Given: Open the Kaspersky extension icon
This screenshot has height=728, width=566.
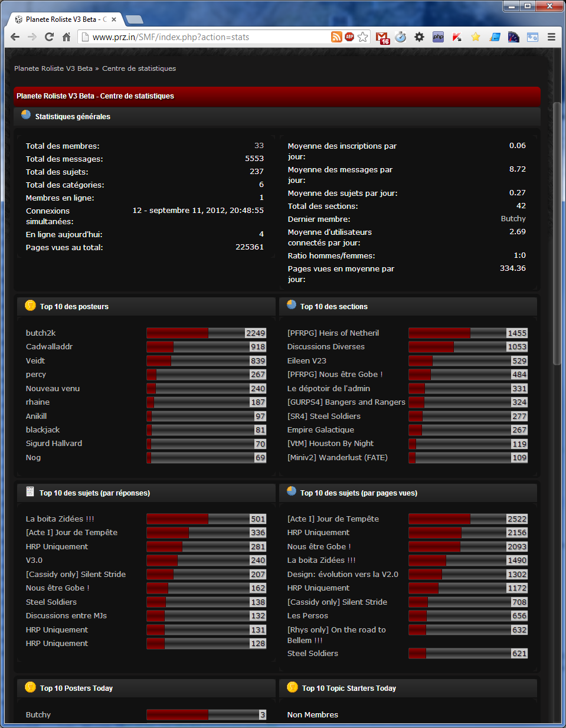Looking at the screenshot, I should click(457, 37).
